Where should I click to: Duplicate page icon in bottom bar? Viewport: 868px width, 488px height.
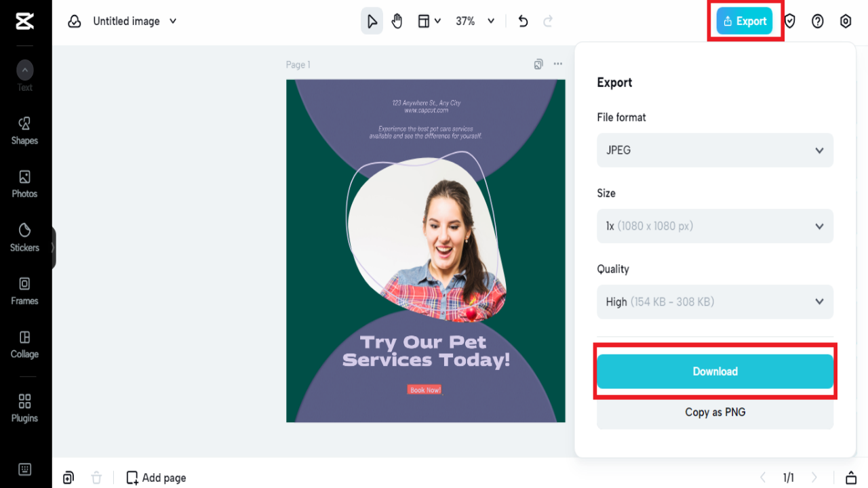pos(68,478)
